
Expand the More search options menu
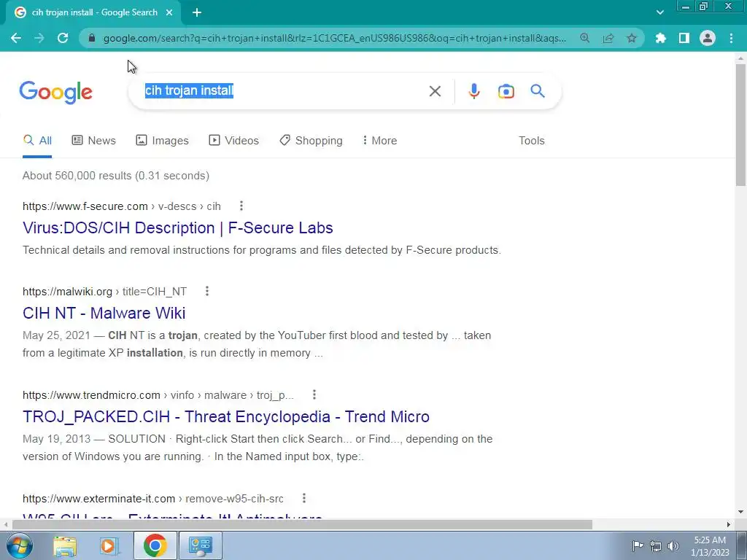coord(379,141)
